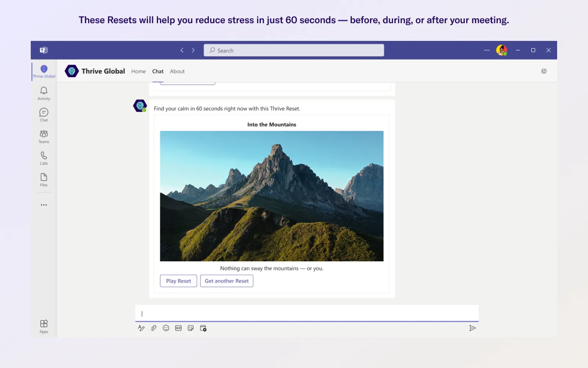Focus the message compose box
Image resolution: width=588 pixels, height=368 pixels.
pyautogui.click(x=307, y=314)
